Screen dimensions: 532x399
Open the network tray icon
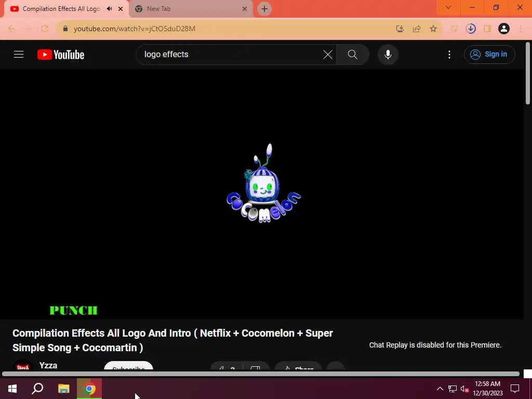(453, 389)
